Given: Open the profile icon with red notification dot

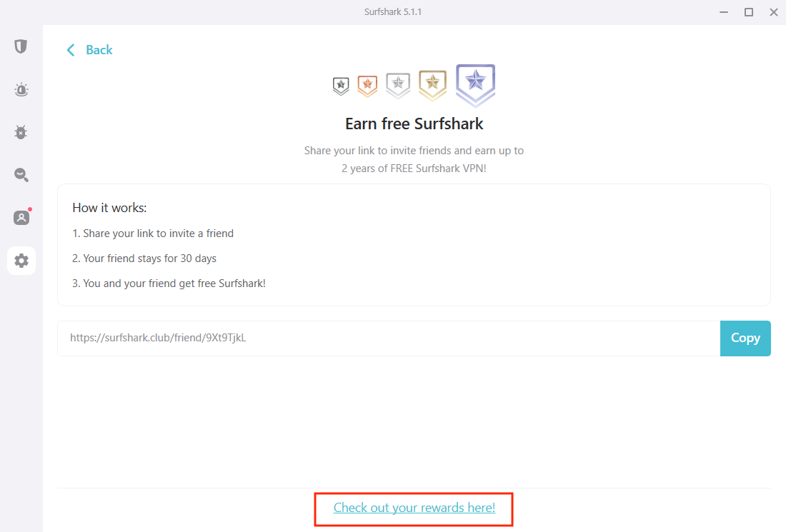Looking at the screenshot, I should click(x=21, y=217).
